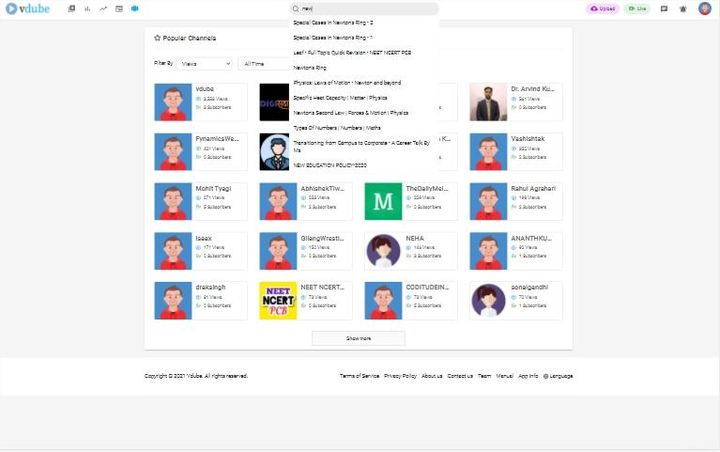Open the green M TheDailyMel... channel logo
This screenshot has width=720, height=452.
383,202
